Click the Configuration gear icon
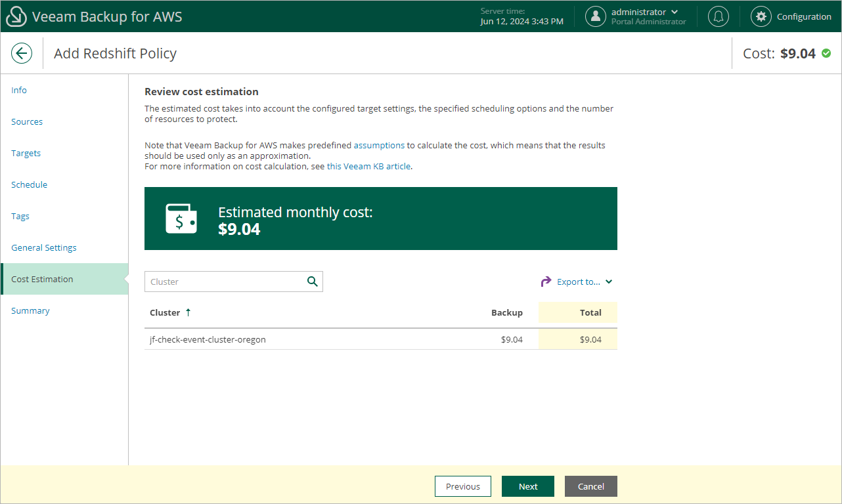 761,16
